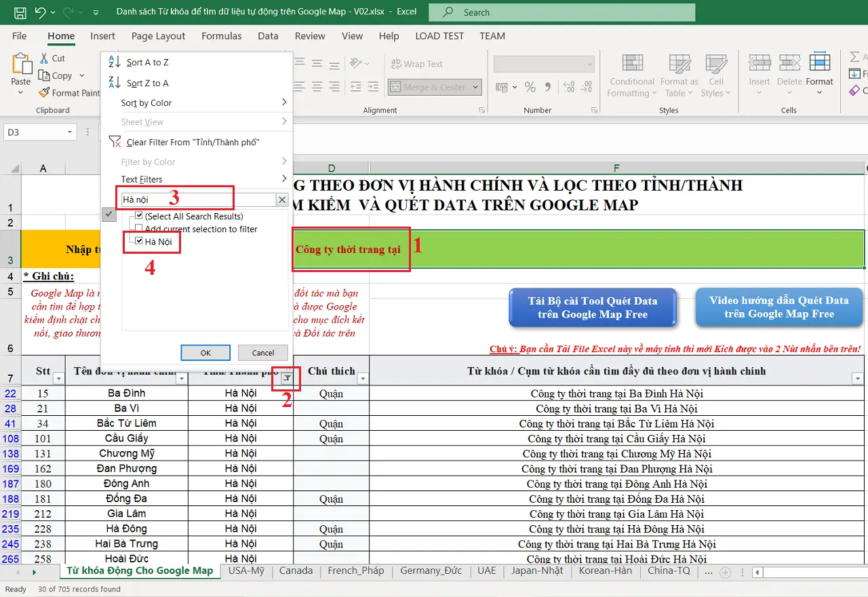Switch to the USA-Mỹ sheet tab
This screenshot has height=597, width=868.
coord(246,571)
